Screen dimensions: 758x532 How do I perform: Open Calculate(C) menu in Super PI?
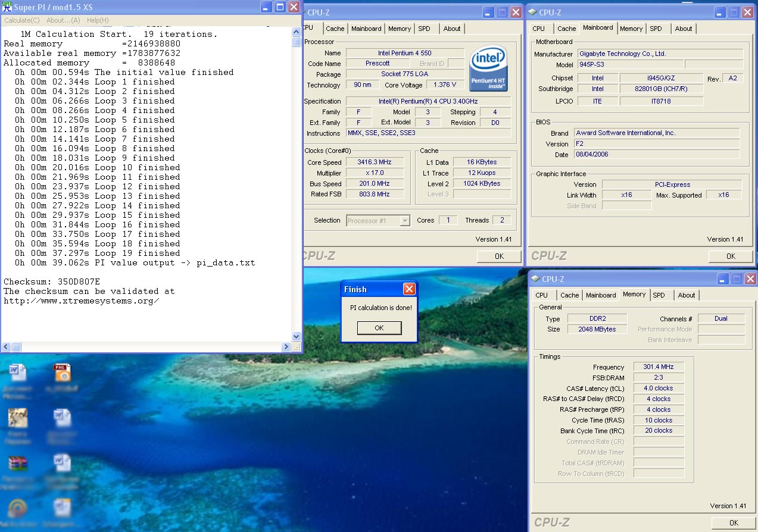point(22,20)
